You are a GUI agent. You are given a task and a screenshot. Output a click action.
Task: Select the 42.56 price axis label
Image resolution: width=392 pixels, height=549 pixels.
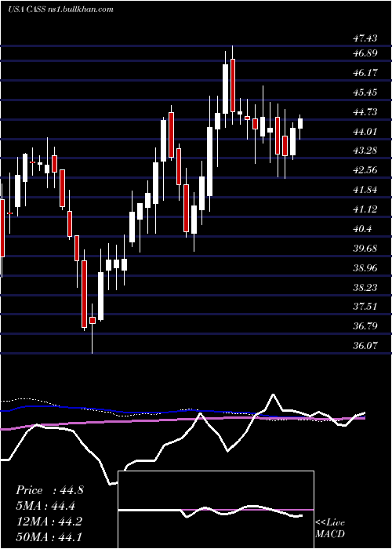click(365, 170)
